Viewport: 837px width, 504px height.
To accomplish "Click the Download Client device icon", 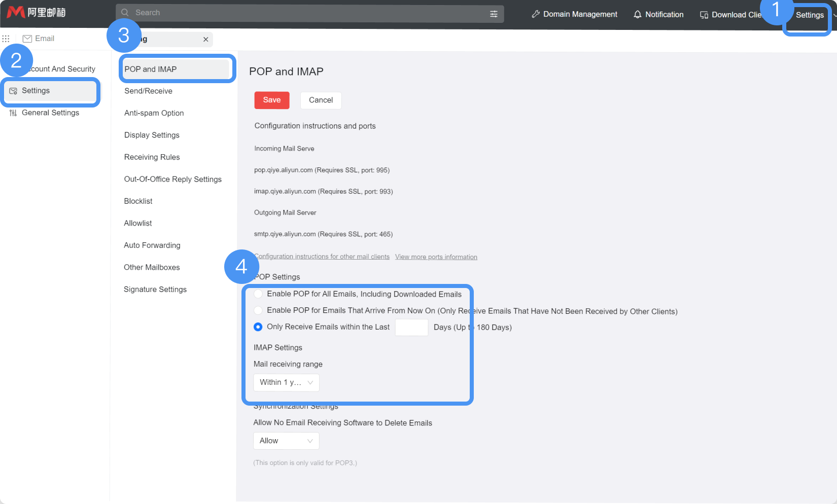I will [704, 15].
